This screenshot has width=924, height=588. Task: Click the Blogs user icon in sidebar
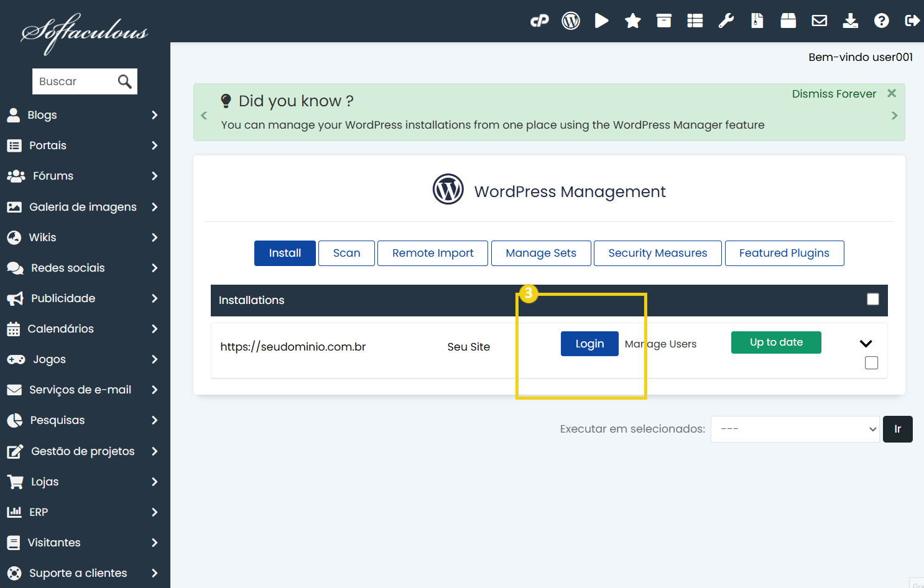pos(13,115)
